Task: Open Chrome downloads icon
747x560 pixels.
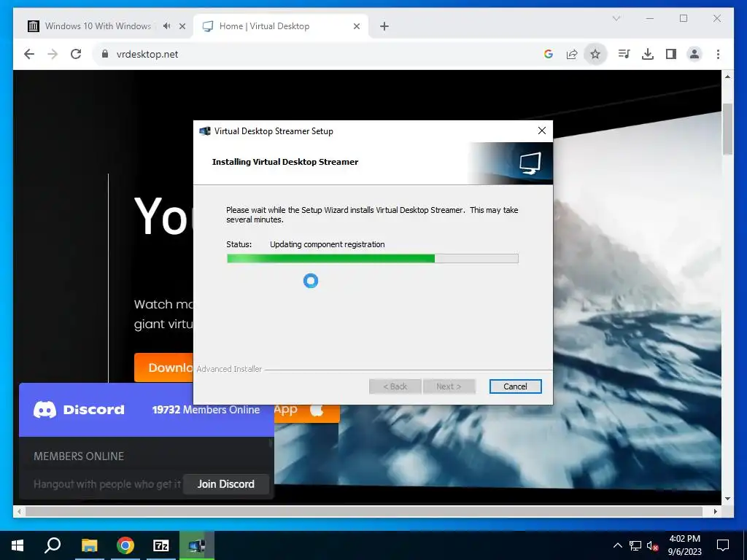Action: [648, 54]
